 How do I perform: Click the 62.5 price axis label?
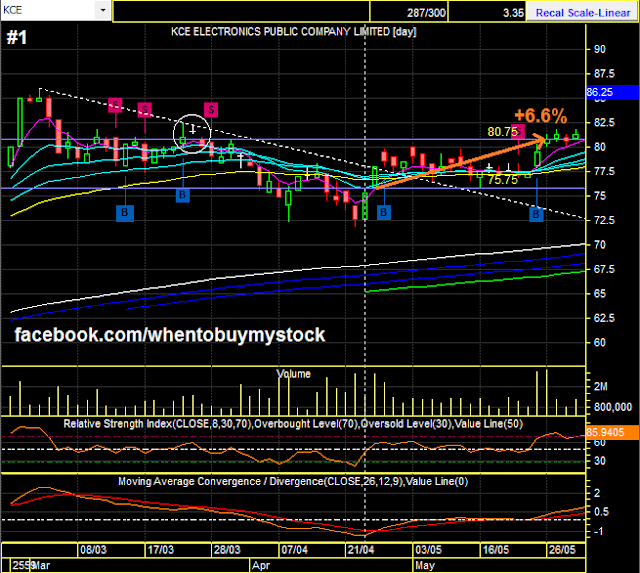[x=604, y=318]
